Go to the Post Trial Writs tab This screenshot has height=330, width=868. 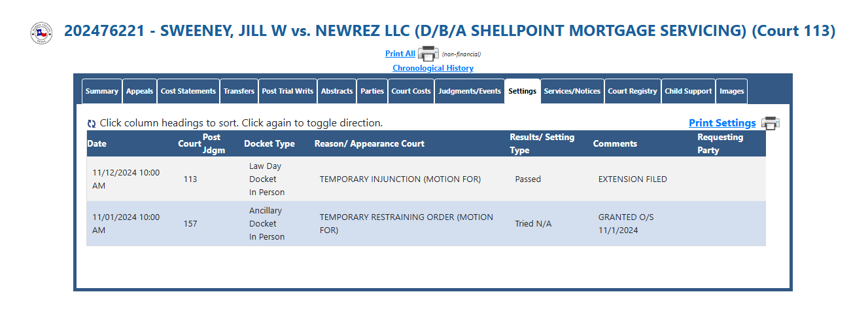click(288, 92)
